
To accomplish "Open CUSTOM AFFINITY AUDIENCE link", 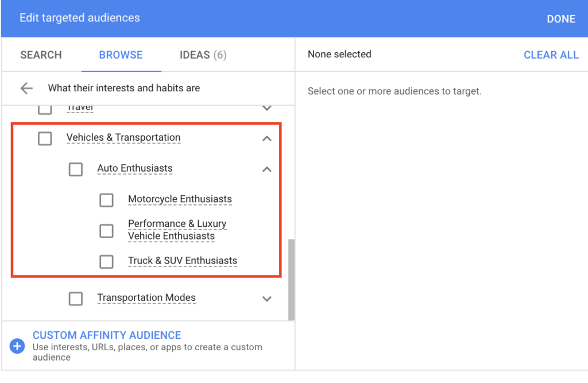I will pos(107,335).
